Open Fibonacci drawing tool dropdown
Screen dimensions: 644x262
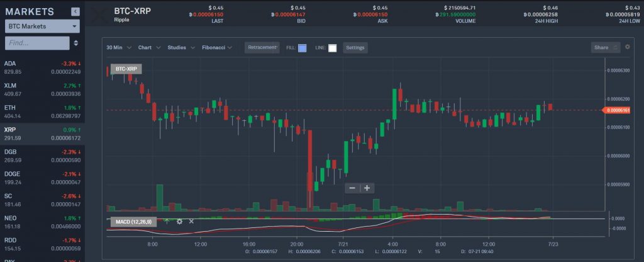[217, 48]
